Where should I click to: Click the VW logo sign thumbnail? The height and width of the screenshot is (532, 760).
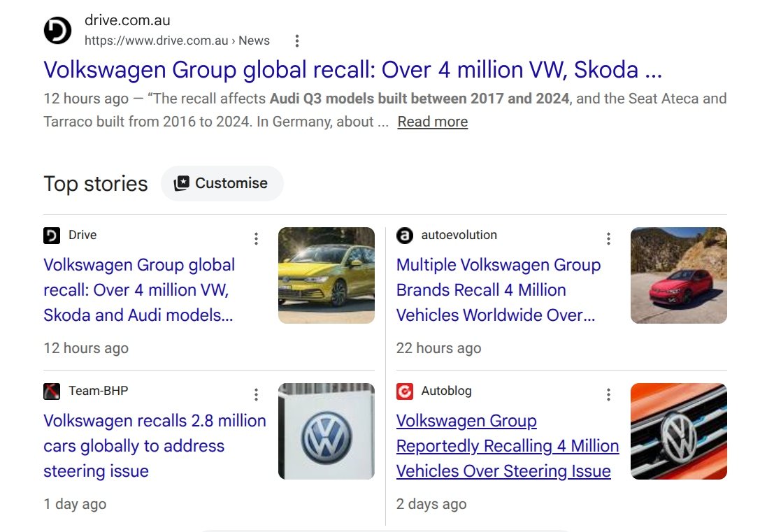coord(327,431)
